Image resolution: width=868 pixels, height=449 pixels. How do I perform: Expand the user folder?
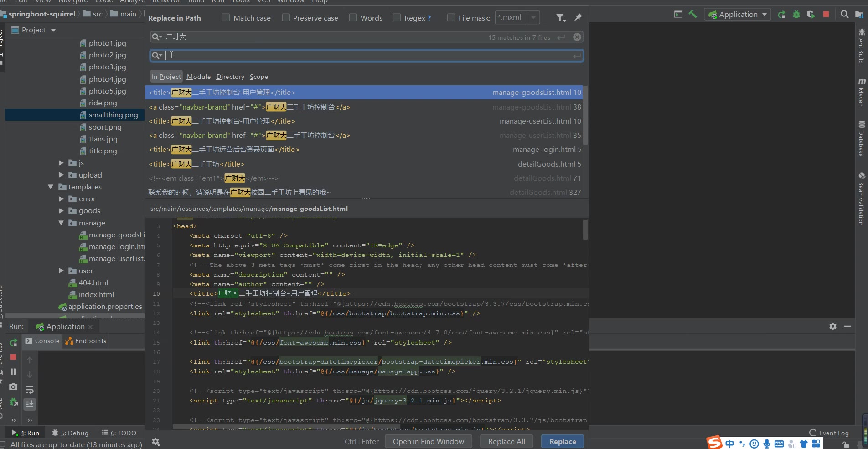(62, 271)
